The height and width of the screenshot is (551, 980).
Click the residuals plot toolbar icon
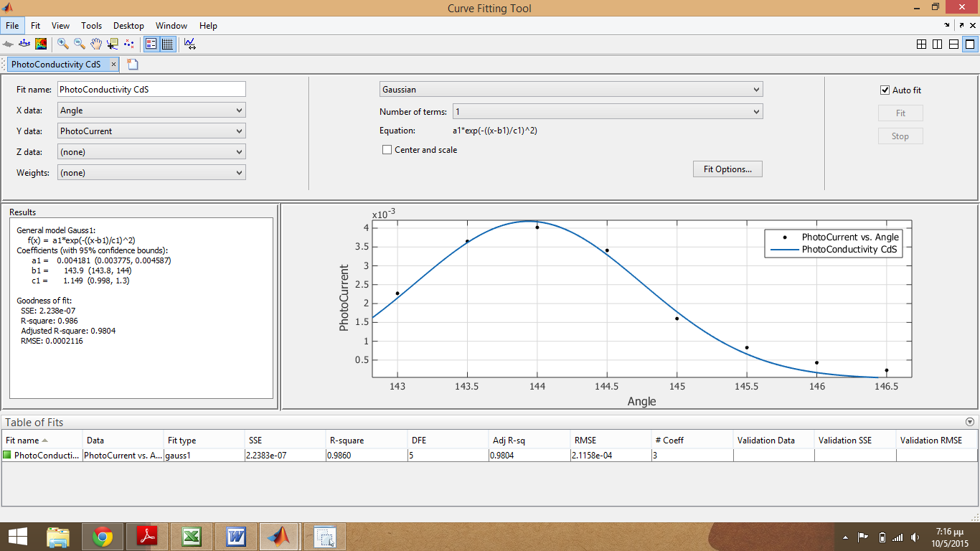coord(24,44)
